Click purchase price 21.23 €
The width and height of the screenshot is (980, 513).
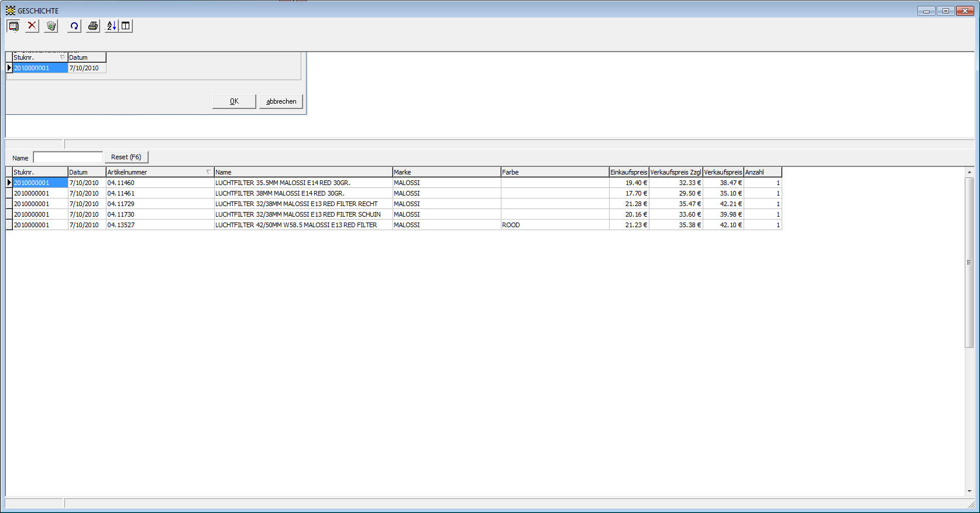pos(629,225)
